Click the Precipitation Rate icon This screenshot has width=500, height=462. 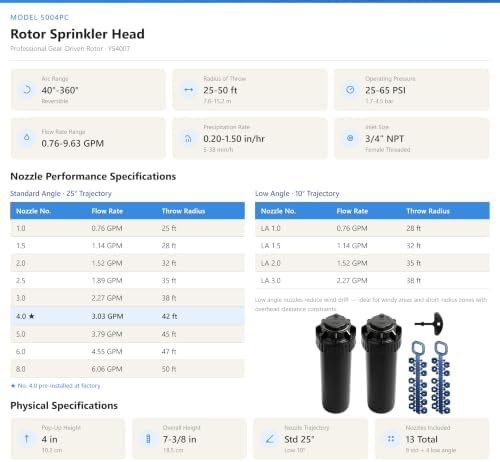(x=188, y=138)
